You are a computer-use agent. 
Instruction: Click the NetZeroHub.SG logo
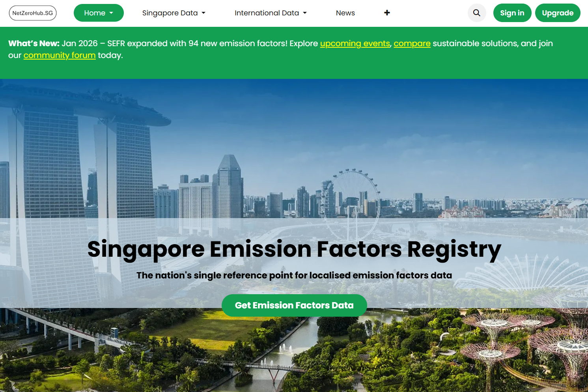coord(33,13)
